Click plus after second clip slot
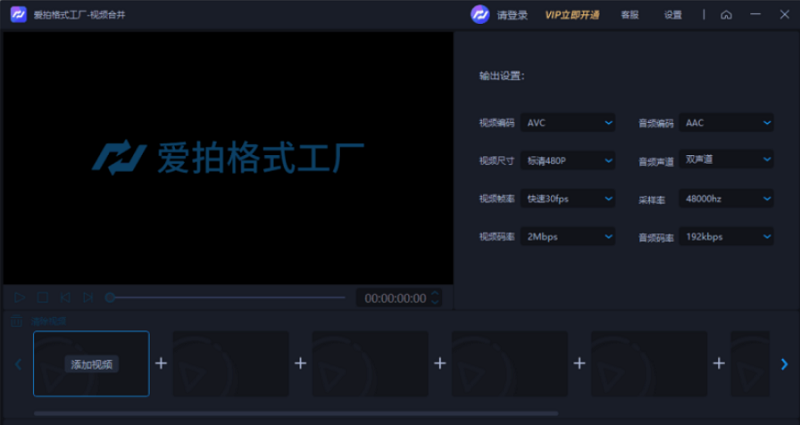This screenshot has width=800, height=425. [x=301, y=363]
